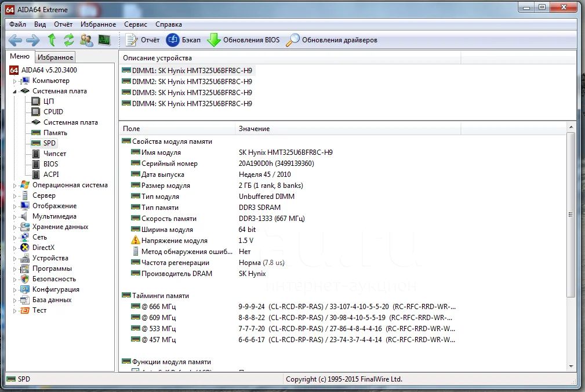
Task: Expand the Сервер tree node
Action: point(14,196)
